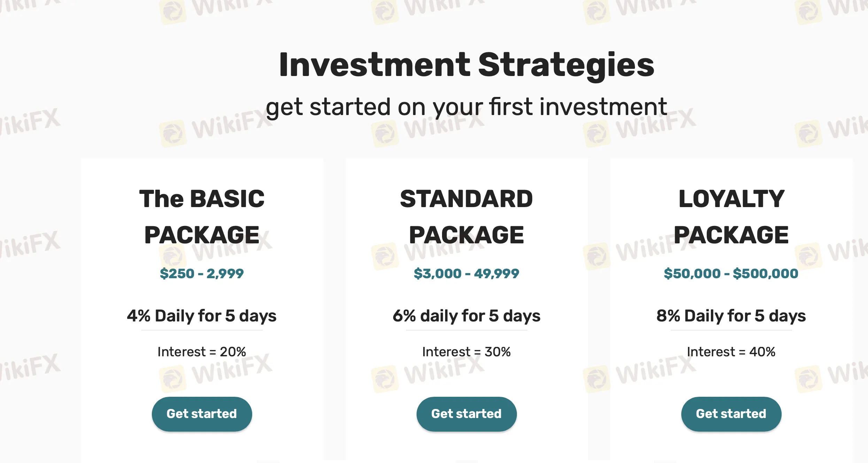Image resolution: width=868 pixels, height=463 pixels.
Task: Select the LOYALTY PACKAGE heading
Action: pos(731,217)
